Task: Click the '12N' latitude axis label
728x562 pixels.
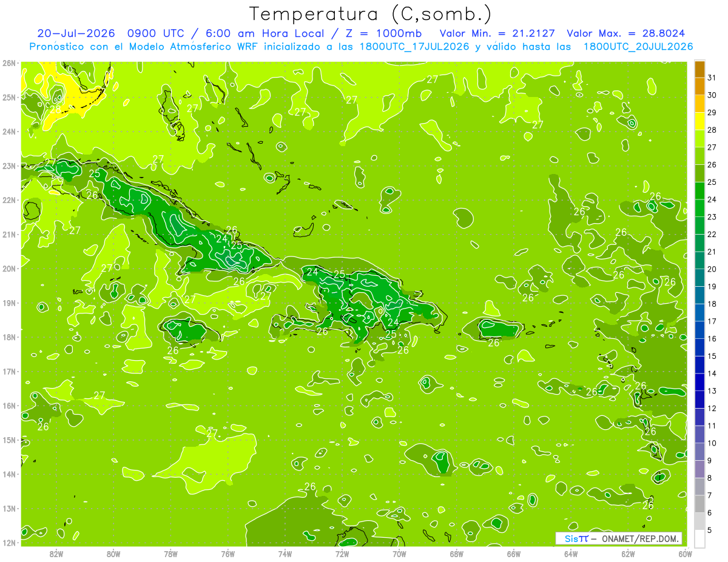Action: [x=9, y=543]
